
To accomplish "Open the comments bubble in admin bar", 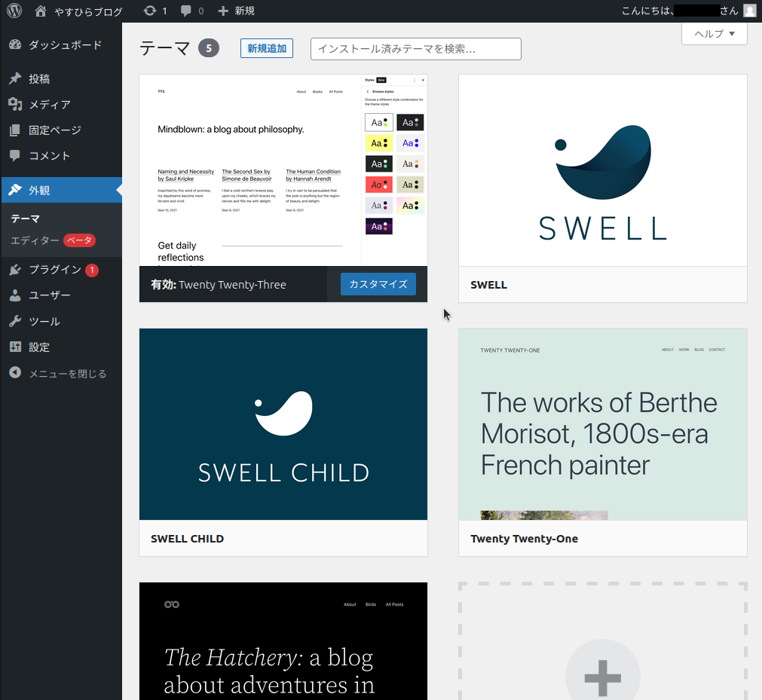I will [191, 11].
